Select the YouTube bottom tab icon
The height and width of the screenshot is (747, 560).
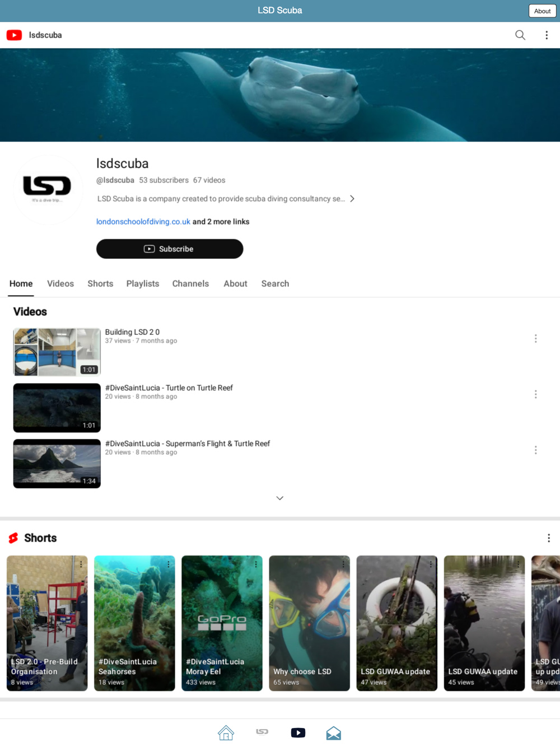298,733
